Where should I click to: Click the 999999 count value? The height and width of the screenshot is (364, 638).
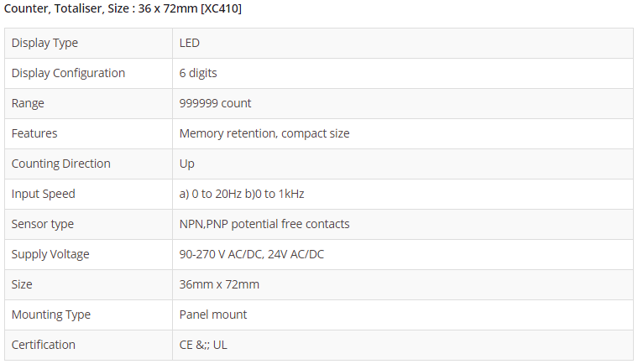[x=215, y=103]
